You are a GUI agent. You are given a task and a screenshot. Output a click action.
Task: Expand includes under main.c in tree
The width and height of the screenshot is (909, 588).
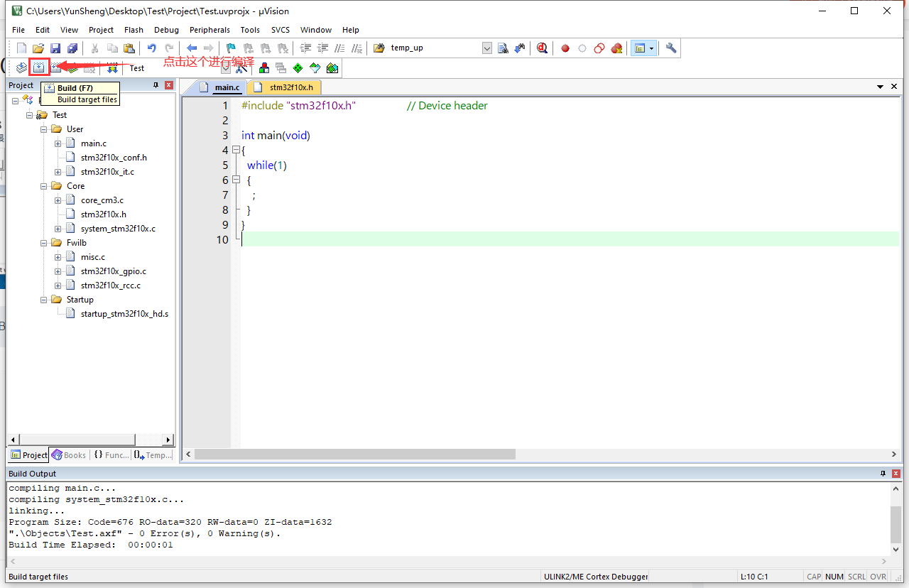point(58,143)
